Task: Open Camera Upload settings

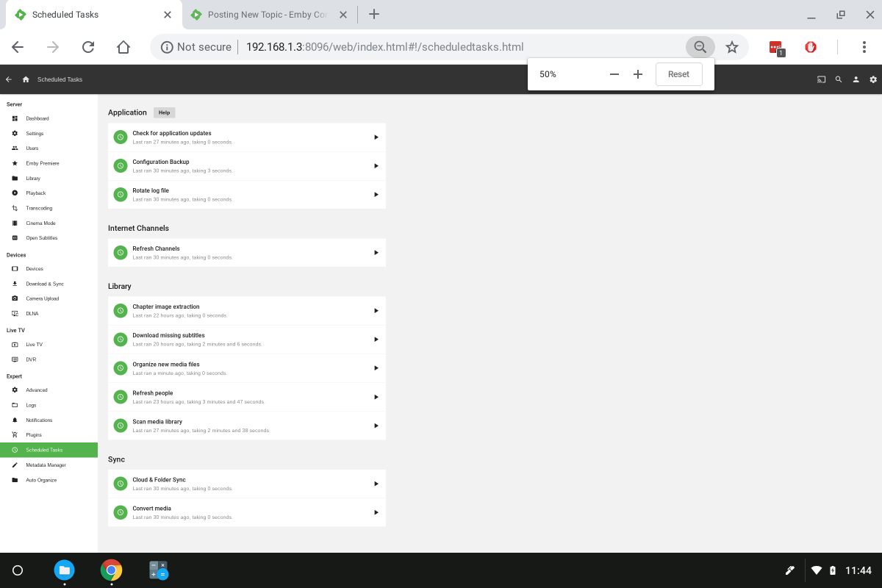Action: click(49, 298)
